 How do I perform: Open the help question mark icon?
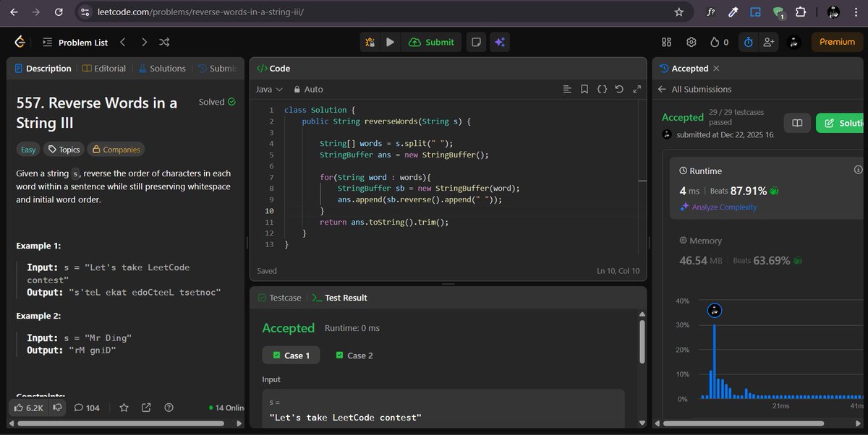click(169, 408)
